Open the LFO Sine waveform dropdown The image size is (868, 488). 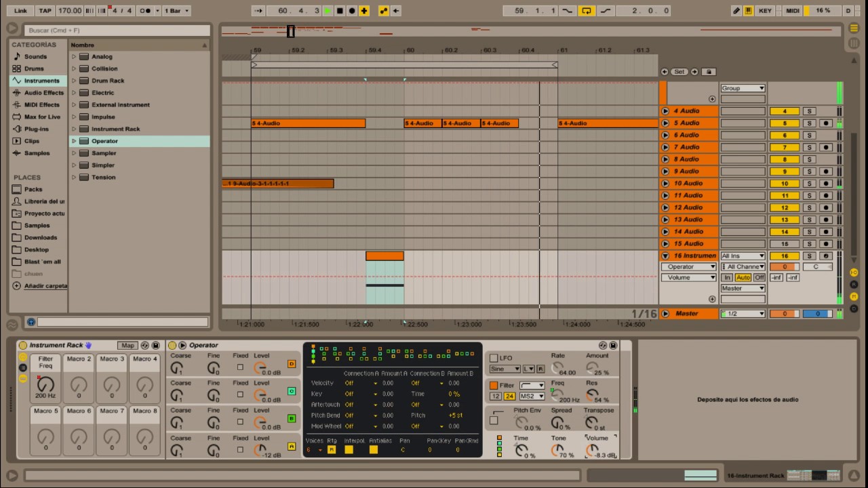(505, 369)
